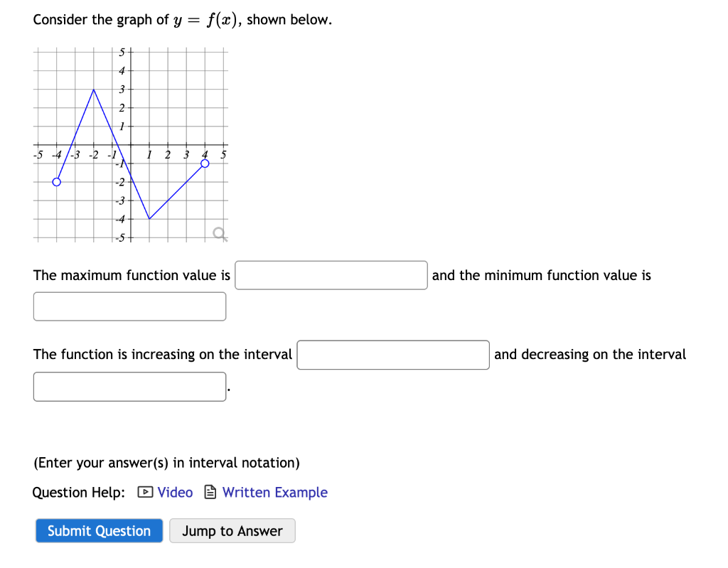This screenshot has width=728, height=568.
Task: Click the interval notation instruction text
Action: (166, 463)
